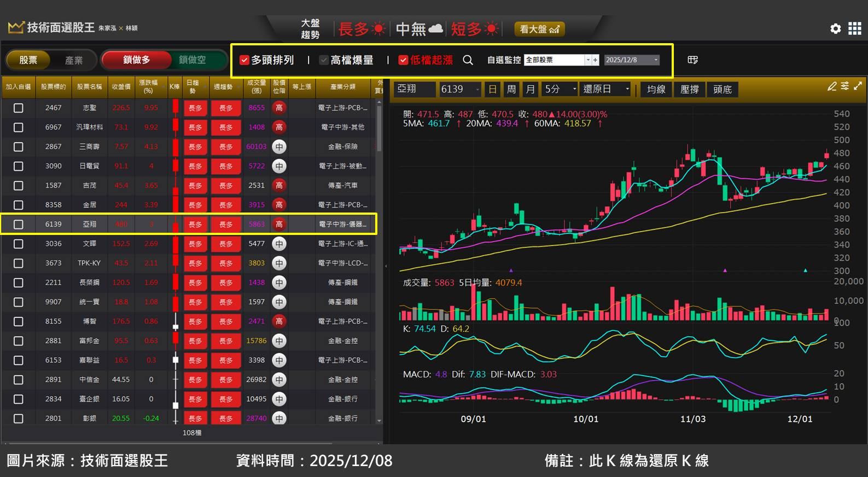Click the 高 price-level icon for 8155 博智
Screen dimensions: 868x477
(x=279, y=321)
